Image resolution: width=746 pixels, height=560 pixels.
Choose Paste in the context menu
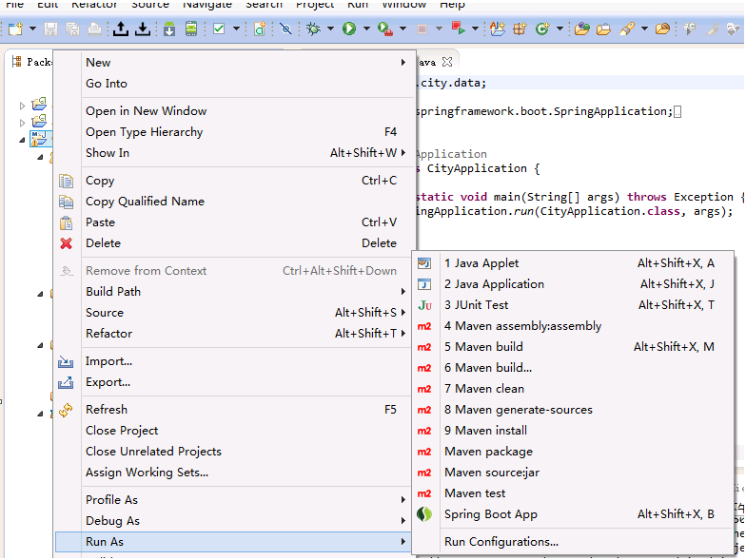tap(234, 222)
